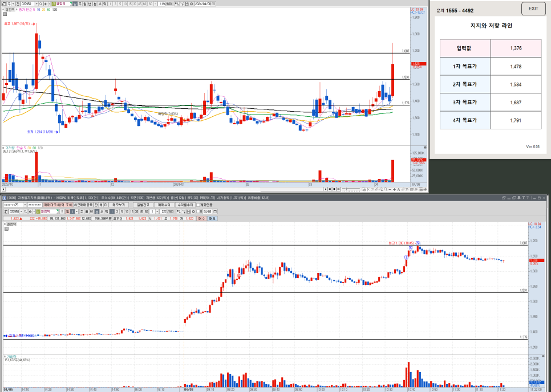Click zoom magnifier icon in upper chart bottom toolbar
551x392 pixels.
pyautogui.click(x=386, y=189)
